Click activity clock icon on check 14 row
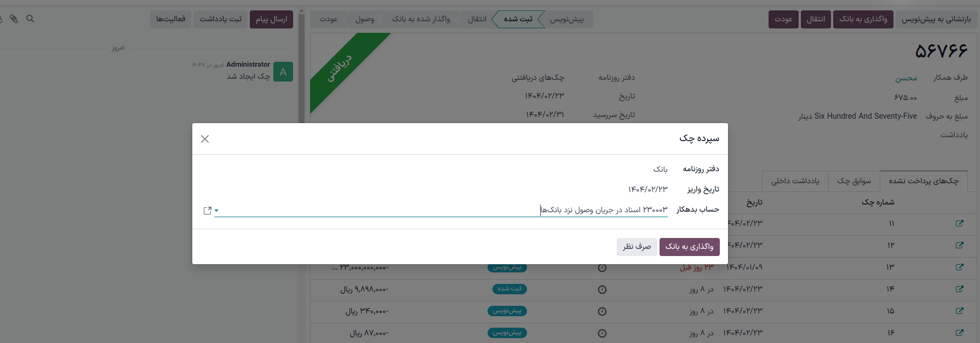Viewport: 980px width, 343px height. tap(602, 289)
